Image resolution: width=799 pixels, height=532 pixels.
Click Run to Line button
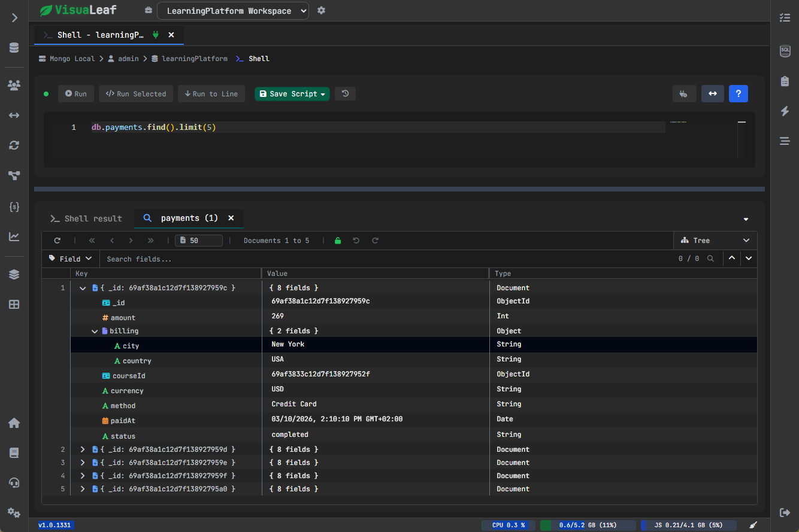211,93
